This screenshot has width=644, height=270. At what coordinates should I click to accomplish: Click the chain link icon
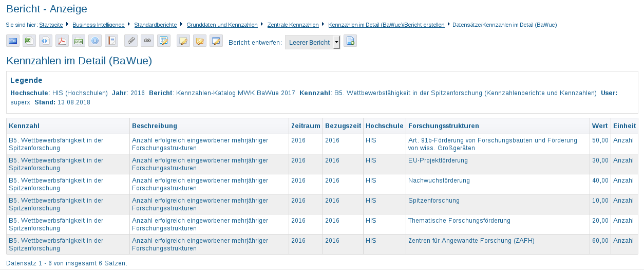pyautogui.click(x=147, y=41)
